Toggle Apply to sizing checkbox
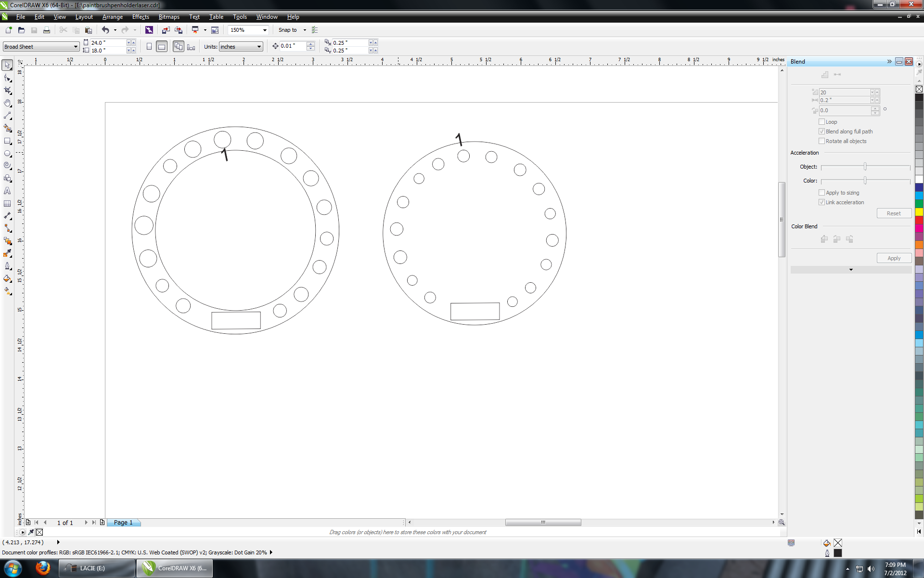924x578 pixels. [x=821, y=193]
